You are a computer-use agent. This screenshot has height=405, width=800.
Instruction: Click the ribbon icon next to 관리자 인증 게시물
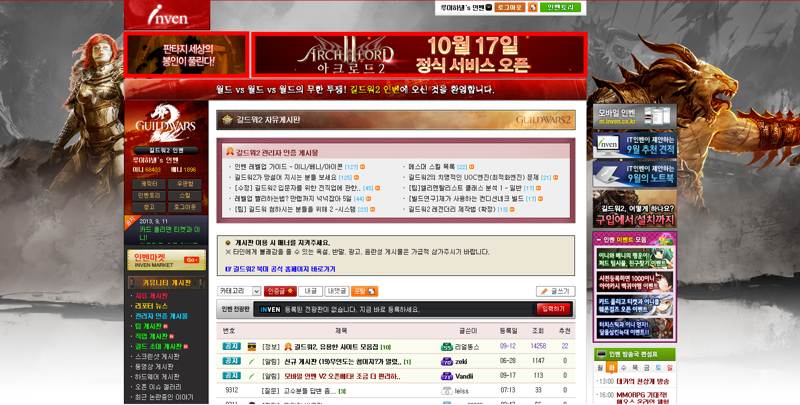(230, 151)
